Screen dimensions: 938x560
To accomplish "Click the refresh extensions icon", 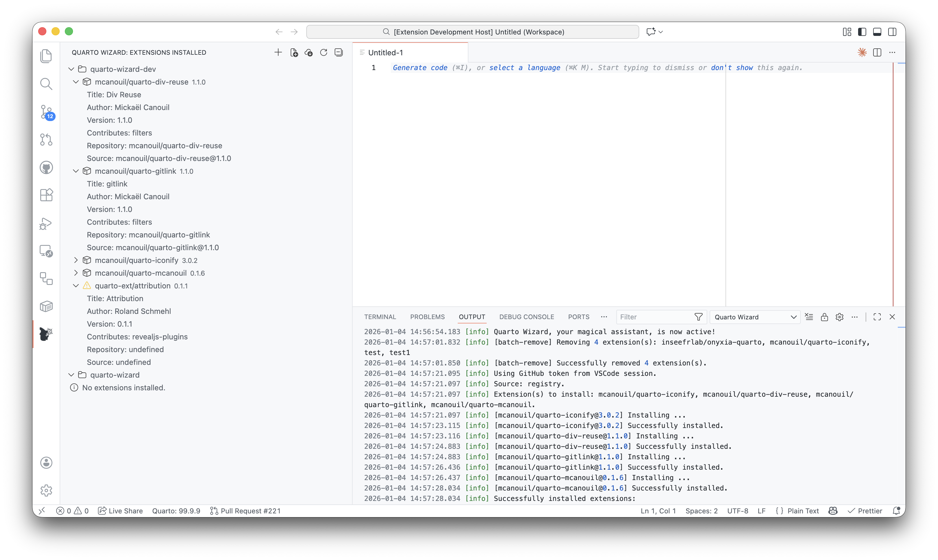I will point(323,52).
